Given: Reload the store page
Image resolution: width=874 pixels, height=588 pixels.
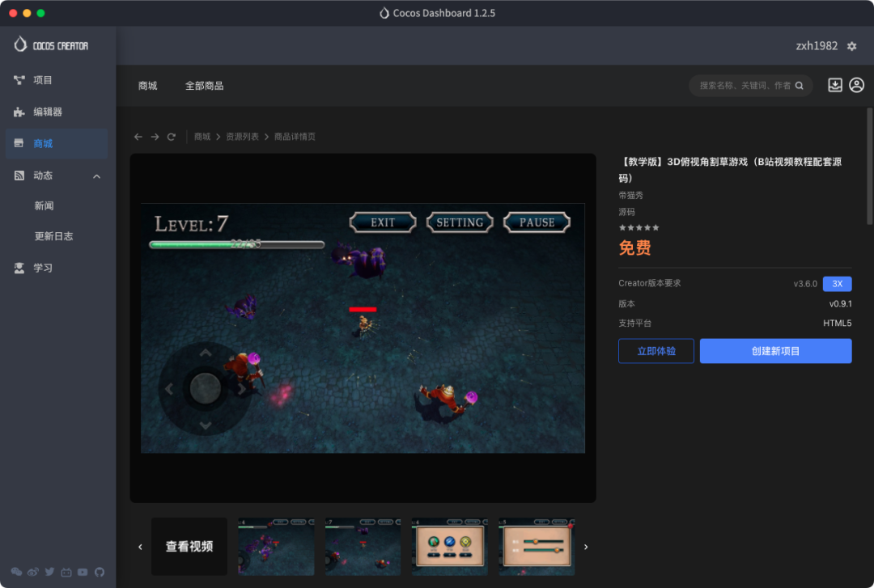Looking at the screenshot, I should point(171,137).
